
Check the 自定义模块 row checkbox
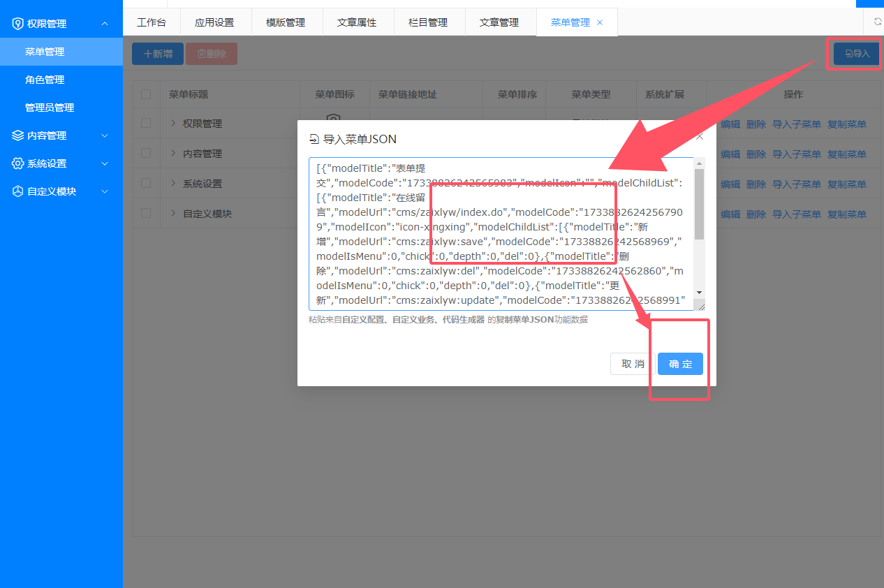pos(146,213)
